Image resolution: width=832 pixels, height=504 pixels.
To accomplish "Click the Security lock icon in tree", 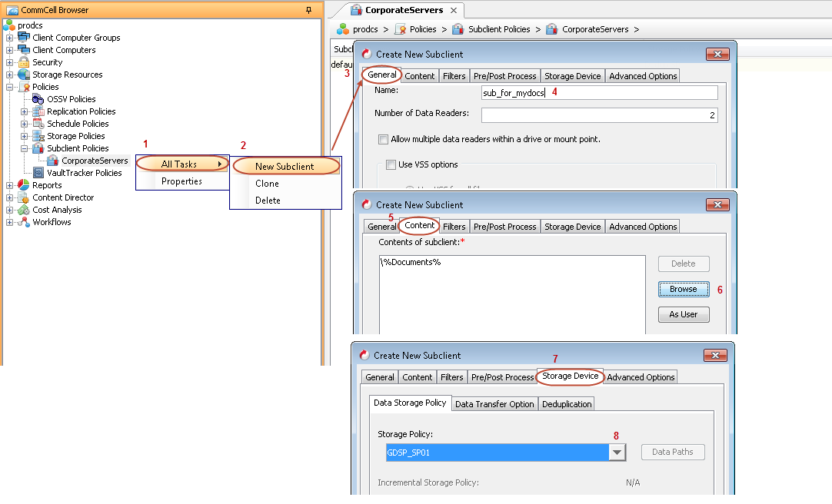I will 24,62.
